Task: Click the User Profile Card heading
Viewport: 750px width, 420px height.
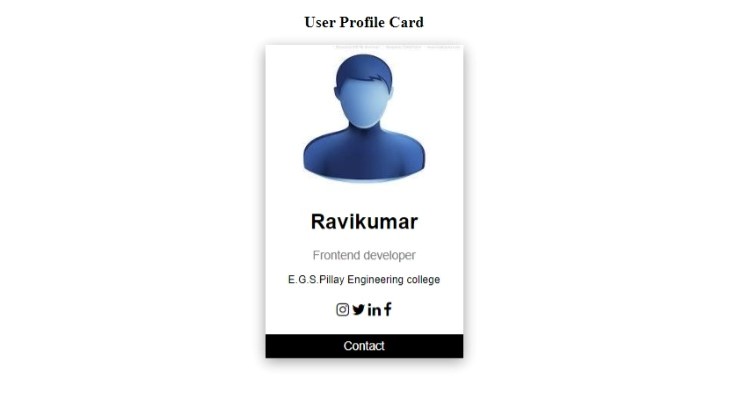Action: coord(364,22)
